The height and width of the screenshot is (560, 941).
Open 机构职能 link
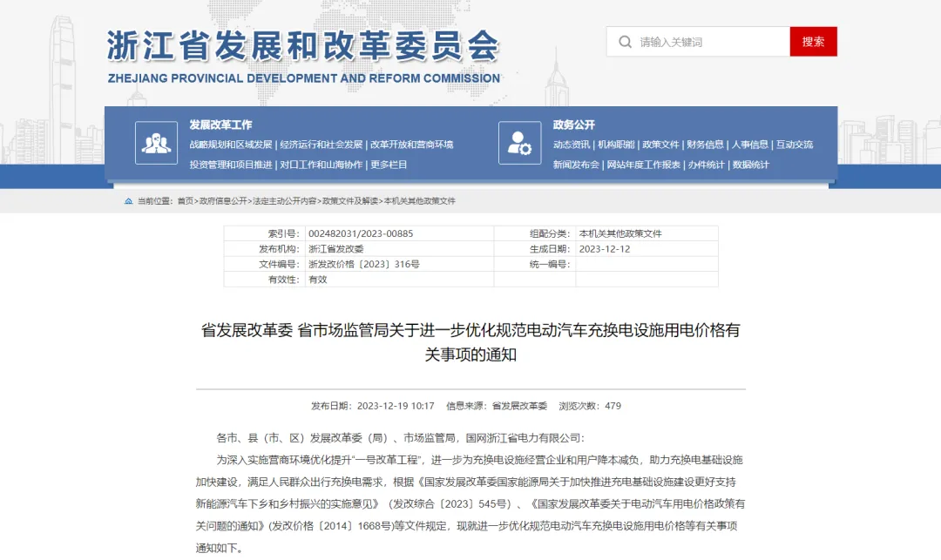616,145
